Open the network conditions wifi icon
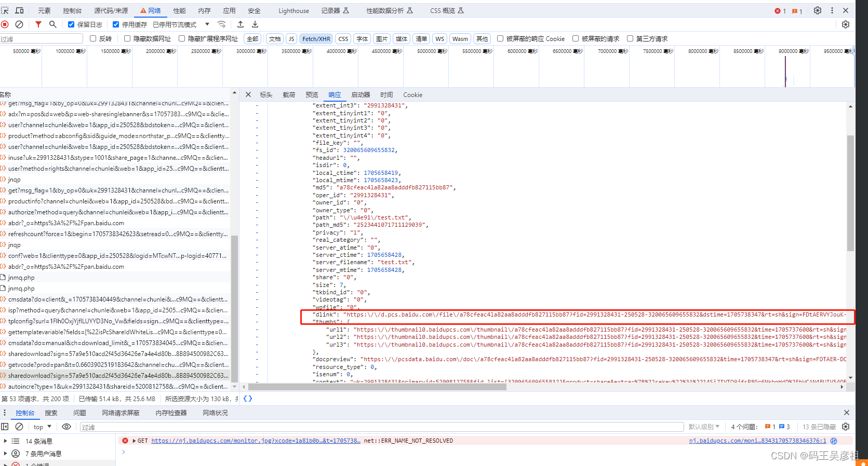Image resolution: width=868 pixels, height=466 pixels. [x=222, y=24]
